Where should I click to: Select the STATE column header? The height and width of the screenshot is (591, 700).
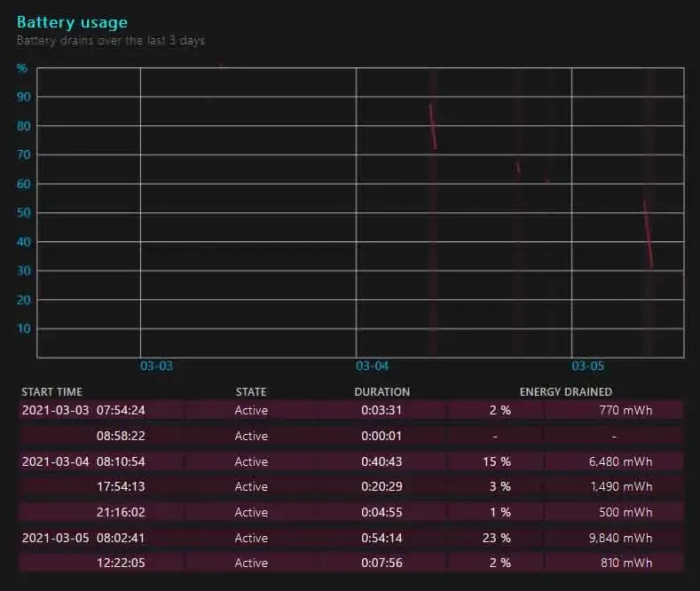251,392
